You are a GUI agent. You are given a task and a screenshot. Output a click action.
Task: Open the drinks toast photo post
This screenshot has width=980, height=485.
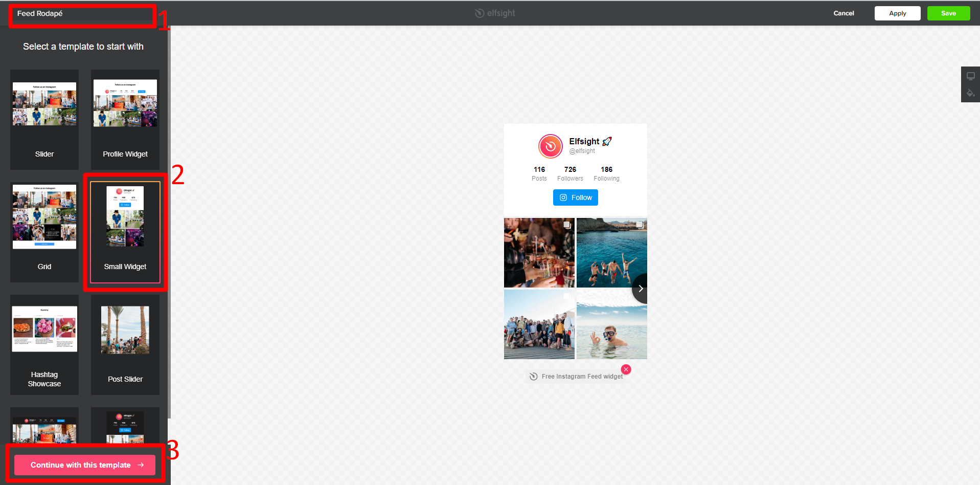tap(539, 253)
